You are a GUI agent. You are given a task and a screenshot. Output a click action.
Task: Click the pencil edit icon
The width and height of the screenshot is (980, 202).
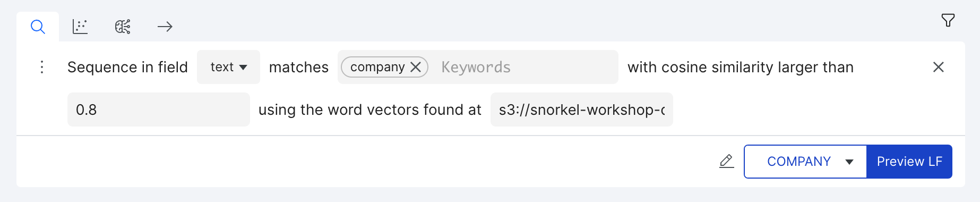pos(726,161)
